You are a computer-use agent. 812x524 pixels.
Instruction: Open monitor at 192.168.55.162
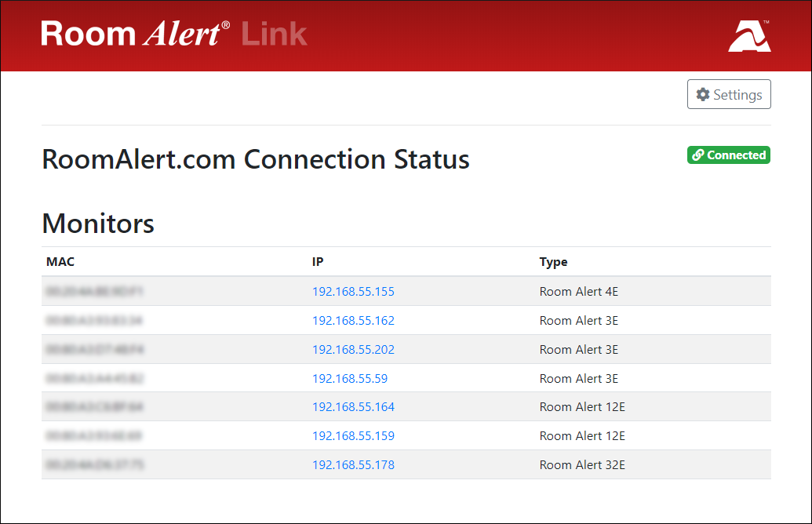point(354,320)
